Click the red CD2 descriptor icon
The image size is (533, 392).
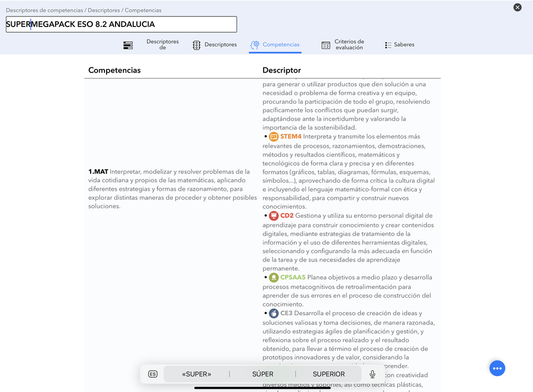click(274, 216)
